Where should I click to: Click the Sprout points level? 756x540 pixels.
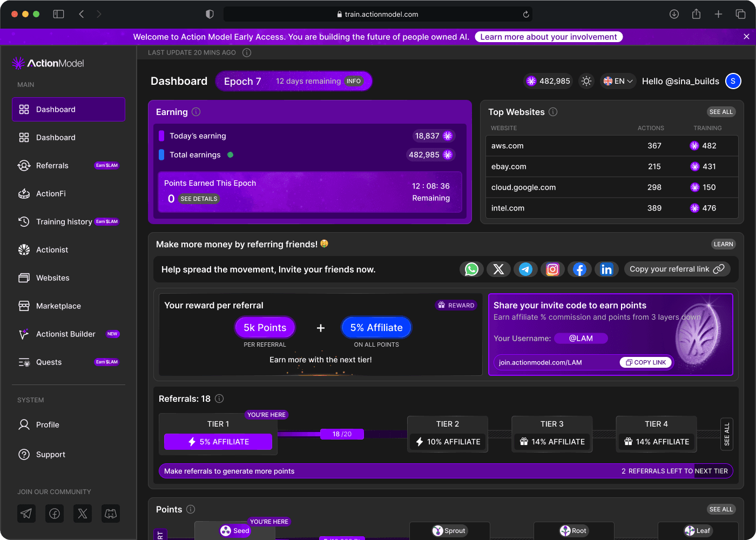coord(449,531)
